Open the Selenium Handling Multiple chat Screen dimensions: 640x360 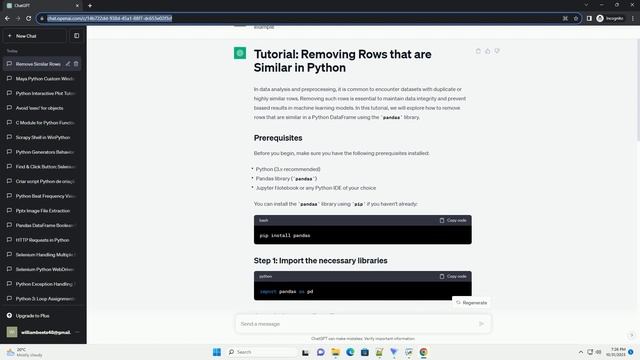tap(42, 255)
